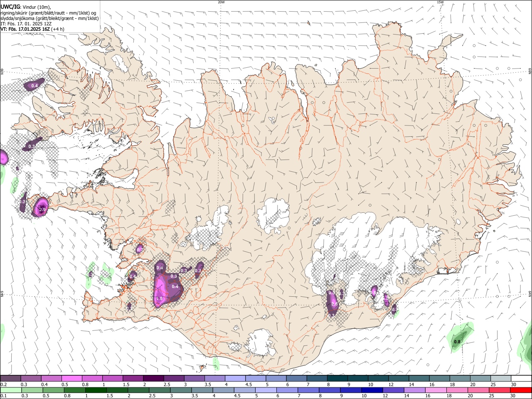The image size is (532, 399).
Task: Click the 0.1 label under the lower legend
Action: coord(4,396)
